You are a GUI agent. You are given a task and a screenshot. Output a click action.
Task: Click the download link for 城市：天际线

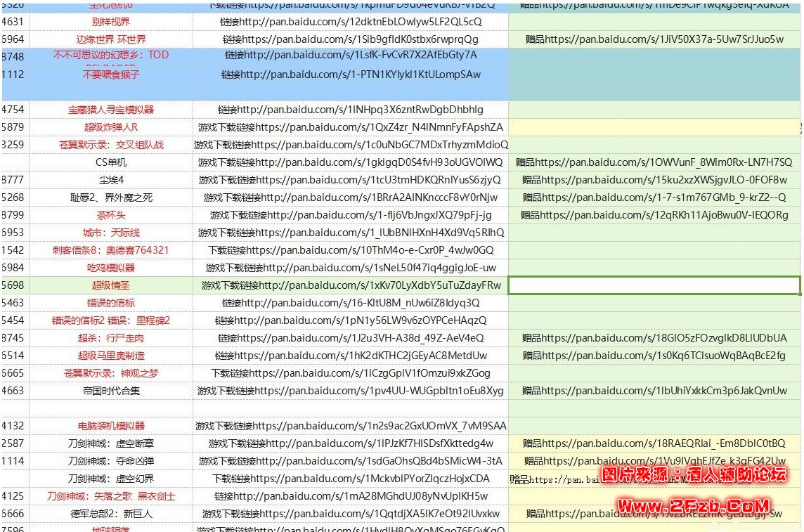[x=351, y=233]
